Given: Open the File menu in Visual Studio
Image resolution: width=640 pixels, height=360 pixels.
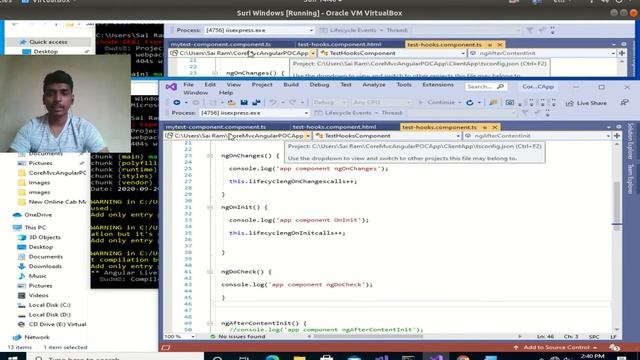Looking at the screenshot, I should click(188, 84).
